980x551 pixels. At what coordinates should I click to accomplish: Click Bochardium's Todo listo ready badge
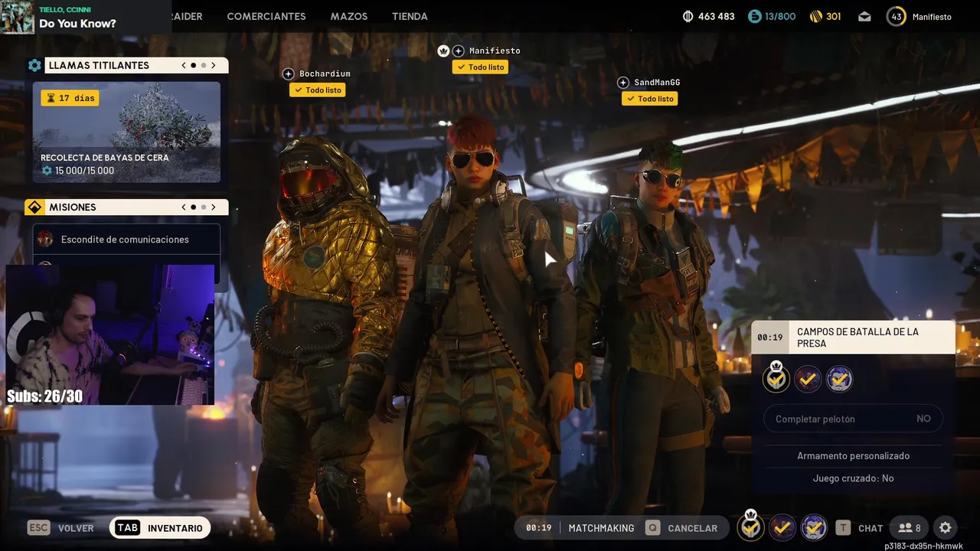[317, 90]
